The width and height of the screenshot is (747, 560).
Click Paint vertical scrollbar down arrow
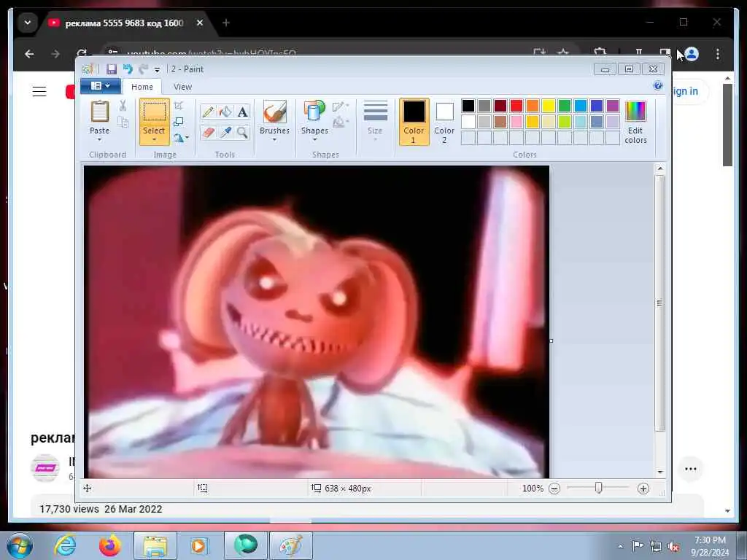coord(659,472)
